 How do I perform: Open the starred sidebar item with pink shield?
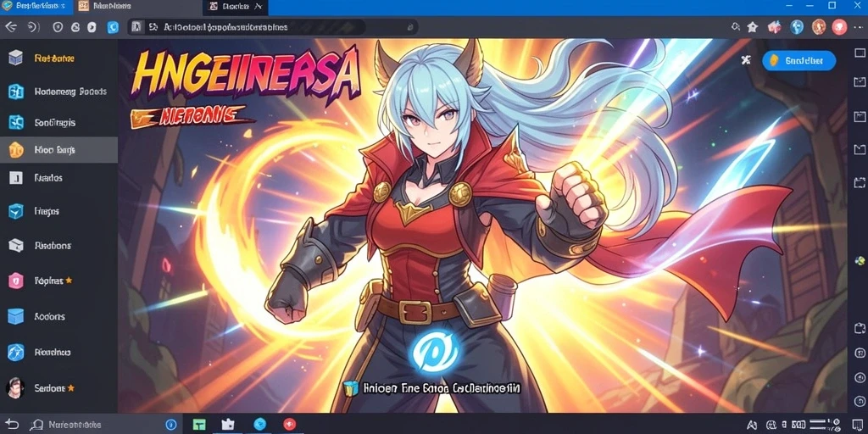[x=58, y=281]
